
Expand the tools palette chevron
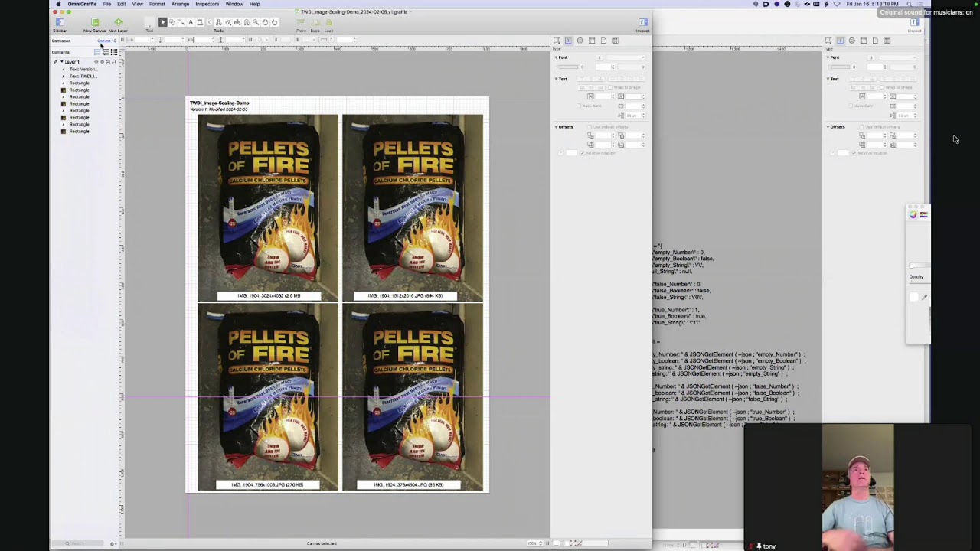pyautogui.click(x=209, y=22)
